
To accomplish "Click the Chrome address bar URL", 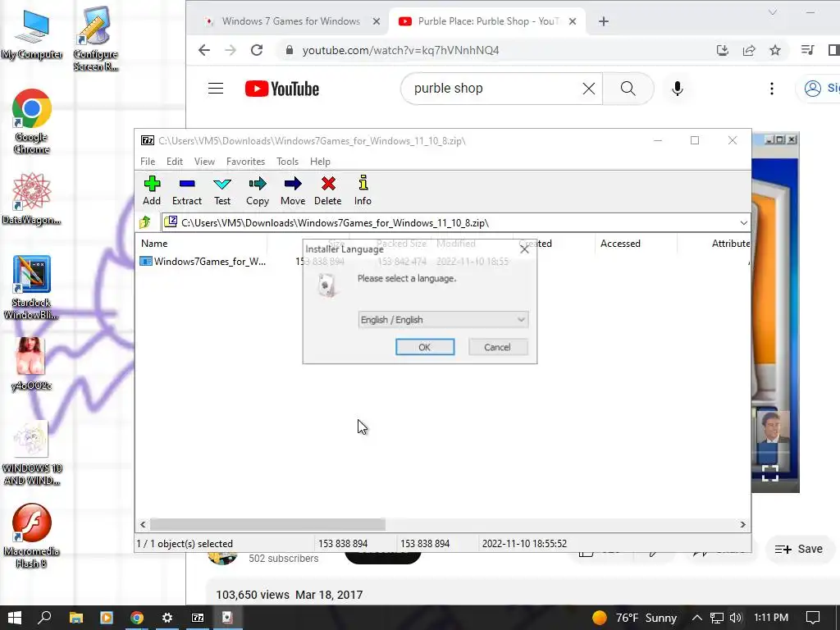I will tap(400, 50).
